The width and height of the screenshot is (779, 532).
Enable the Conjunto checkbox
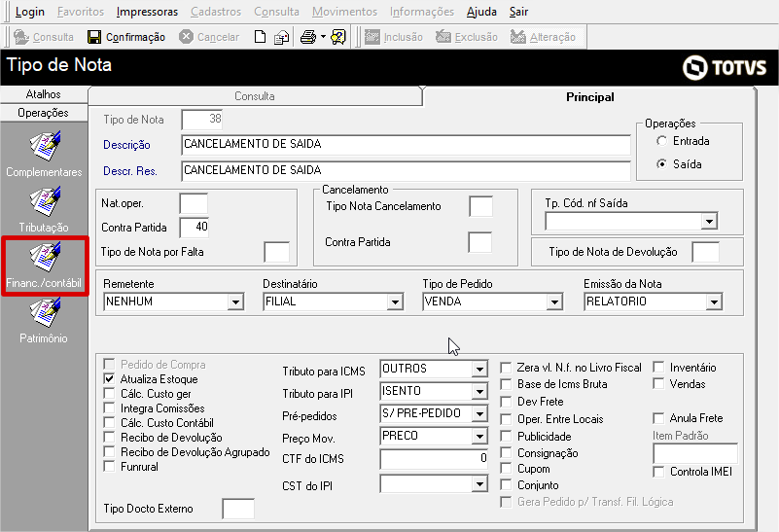(506, 484)
